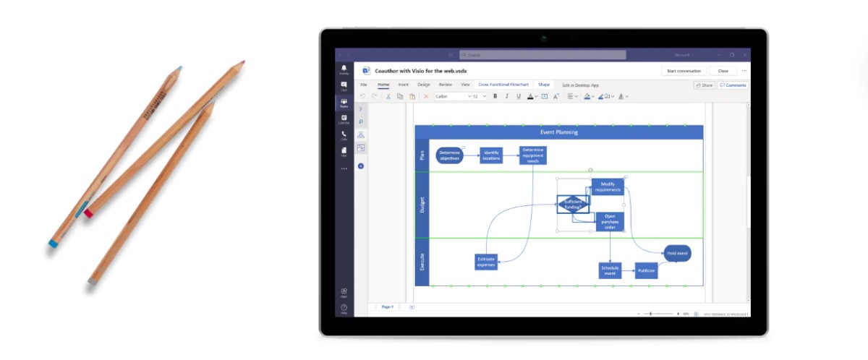Delete the selected shape with red X
The image size is (868, 360).
pyautogui.click(x=426, y=96)
